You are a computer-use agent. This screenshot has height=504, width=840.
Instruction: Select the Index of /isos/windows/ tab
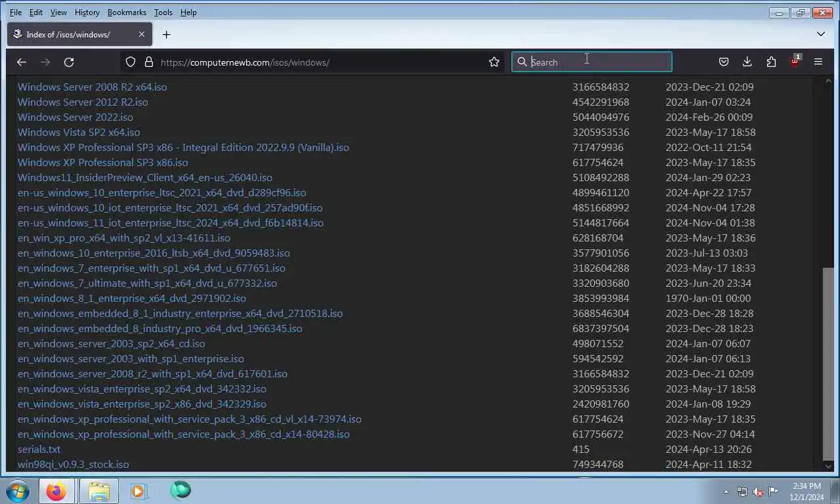pos(79,34)
